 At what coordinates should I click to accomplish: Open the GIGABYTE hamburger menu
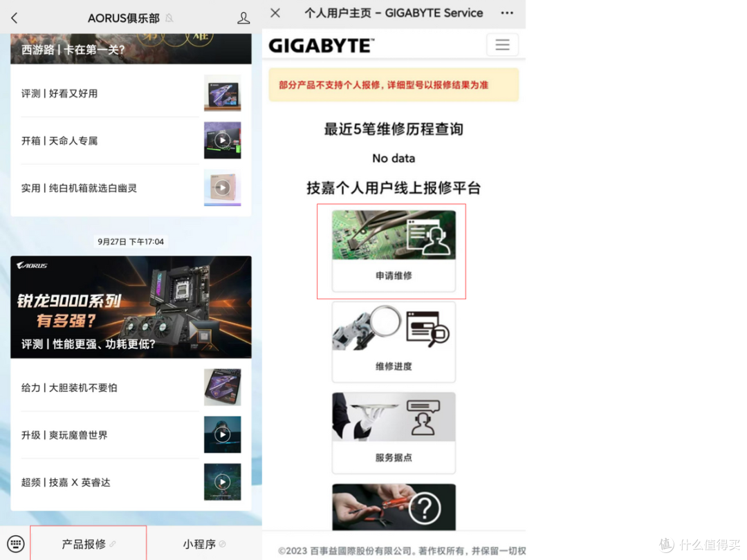click(x=502, y=45)
